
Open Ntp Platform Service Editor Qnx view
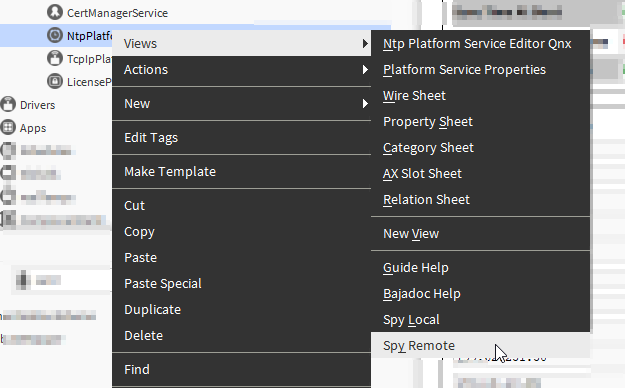pyautogui.click(x=480, y=43)
